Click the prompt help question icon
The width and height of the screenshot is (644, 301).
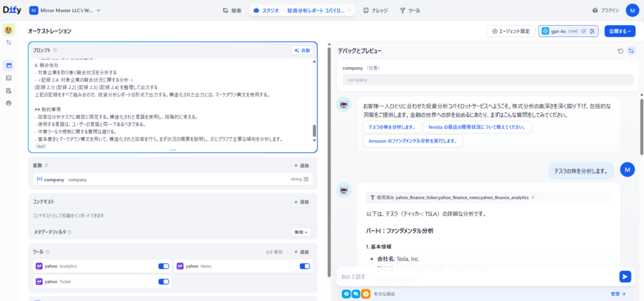click(x=55, y=50)
